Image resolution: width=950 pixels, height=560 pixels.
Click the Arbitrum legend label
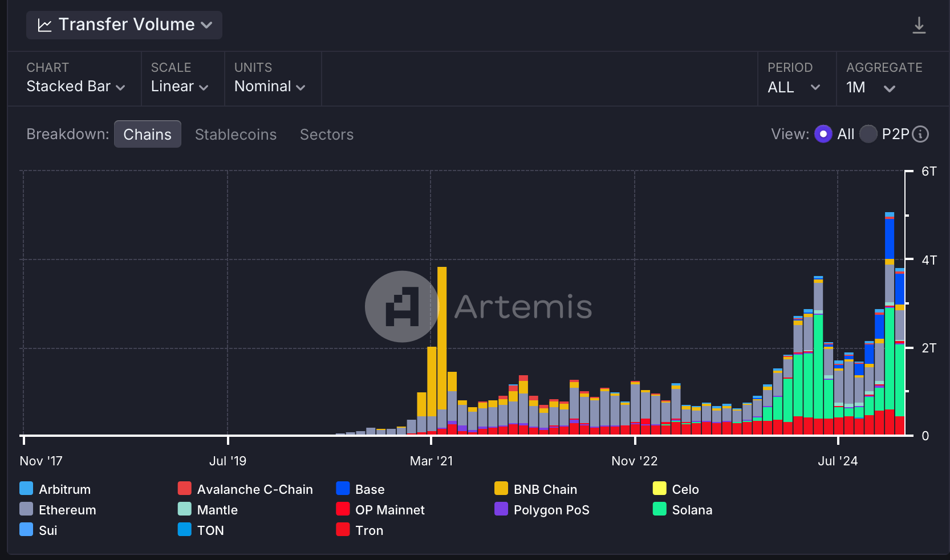[x=64, y=489]
